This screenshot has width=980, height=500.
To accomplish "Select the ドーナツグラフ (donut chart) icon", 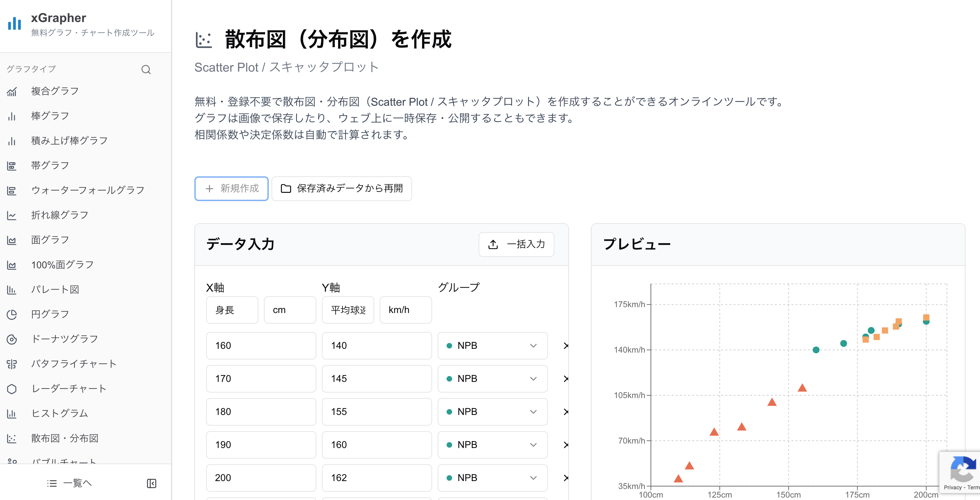I will tap(12, 339).
